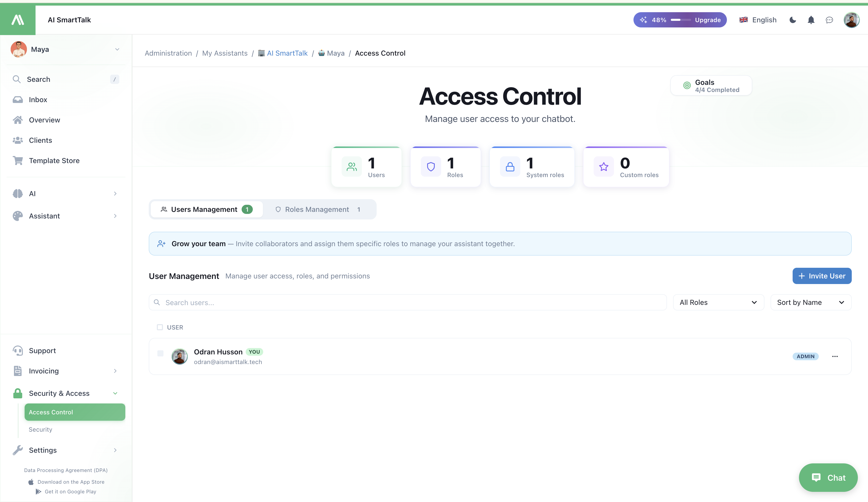Open the All Roles filter dropdown

(719, 302)
